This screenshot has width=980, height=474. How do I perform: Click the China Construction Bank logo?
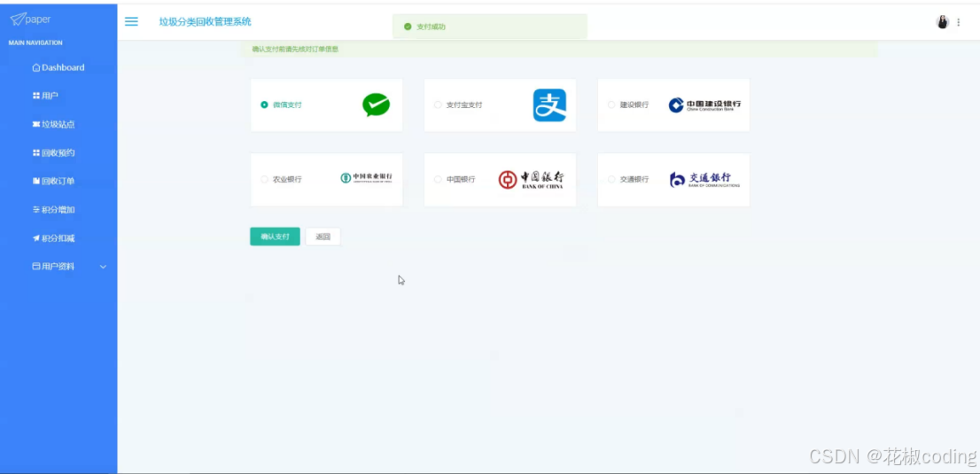704,105
